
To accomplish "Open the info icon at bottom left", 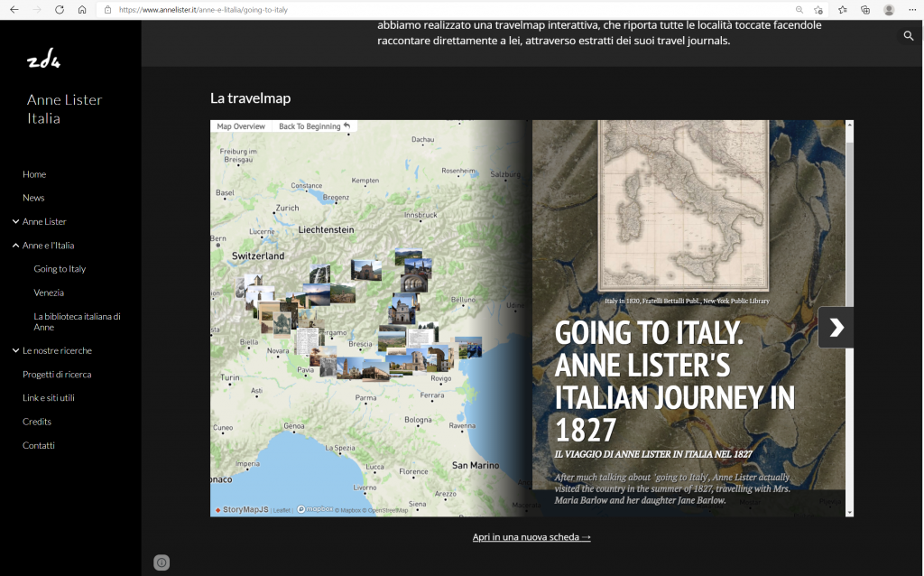I will [162, 562].
